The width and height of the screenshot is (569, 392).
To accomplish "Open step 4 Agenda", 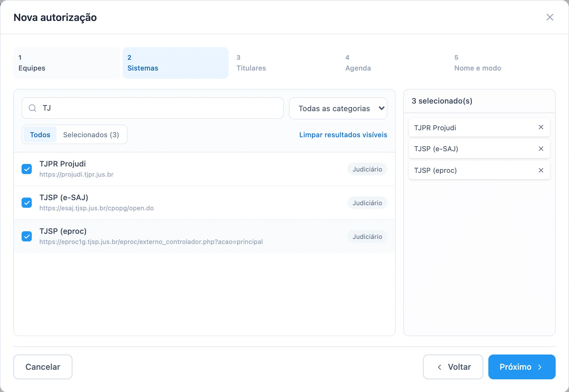I will tap(393, 63).
